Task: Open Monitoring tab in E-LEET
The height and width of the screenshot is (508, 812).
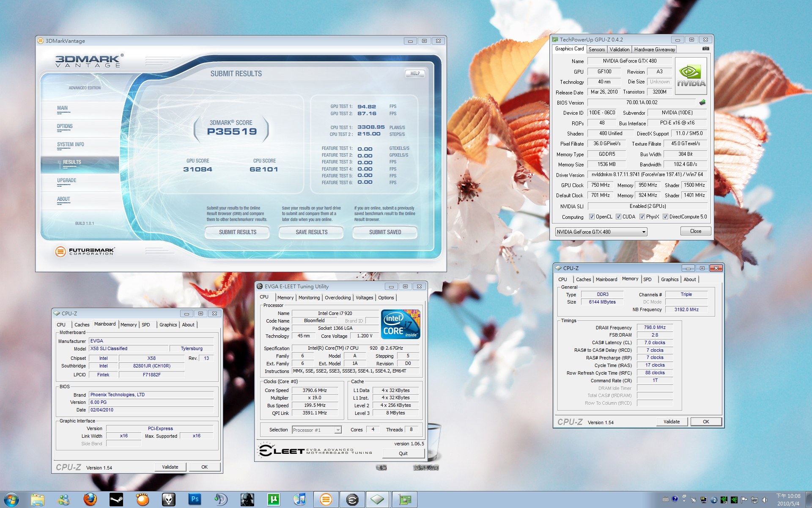Action: tap(309, 298)
